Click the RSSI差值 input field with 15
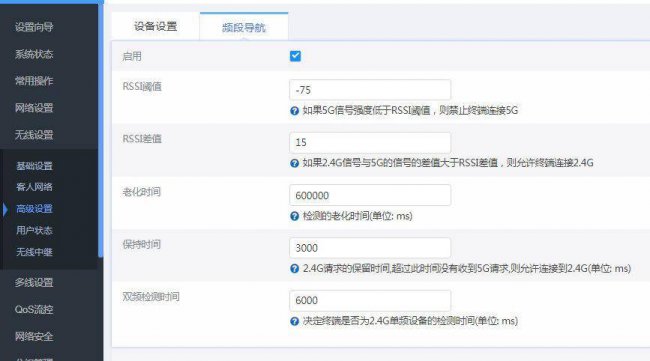This screenshot has width=650, height=361. pyautogui.click(x=370, y=143)
